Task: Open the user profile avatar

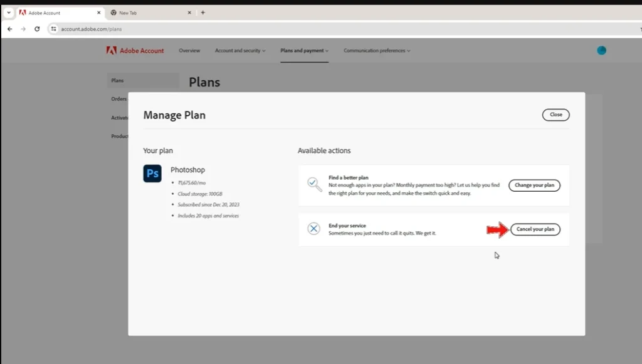Action: 601,50
